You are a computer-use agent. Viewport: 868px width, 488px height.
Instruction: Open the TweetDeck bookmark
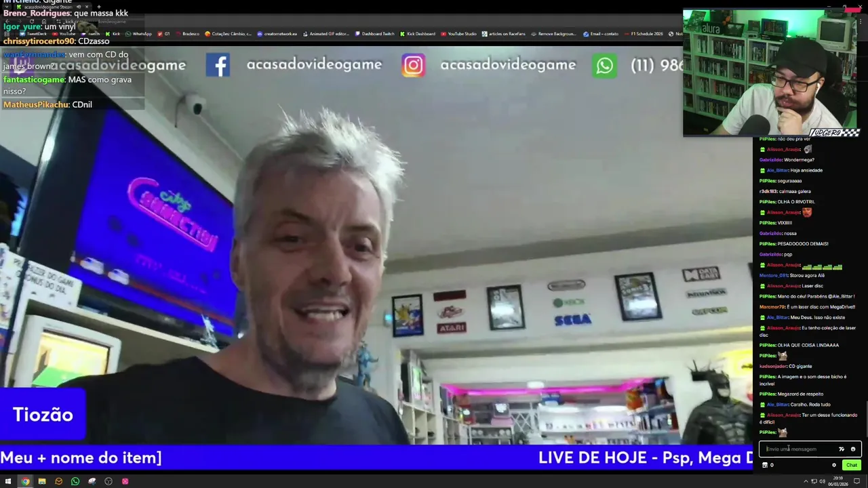click(33, 34)
